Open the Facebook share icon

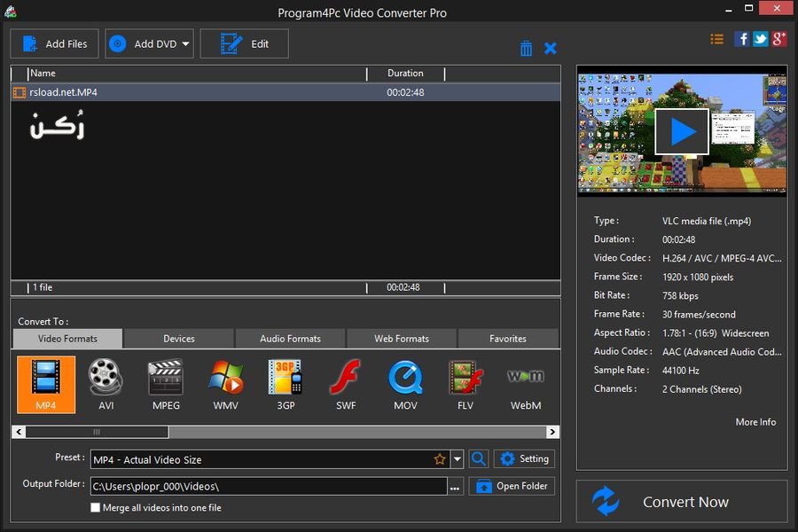click(741, 39)
